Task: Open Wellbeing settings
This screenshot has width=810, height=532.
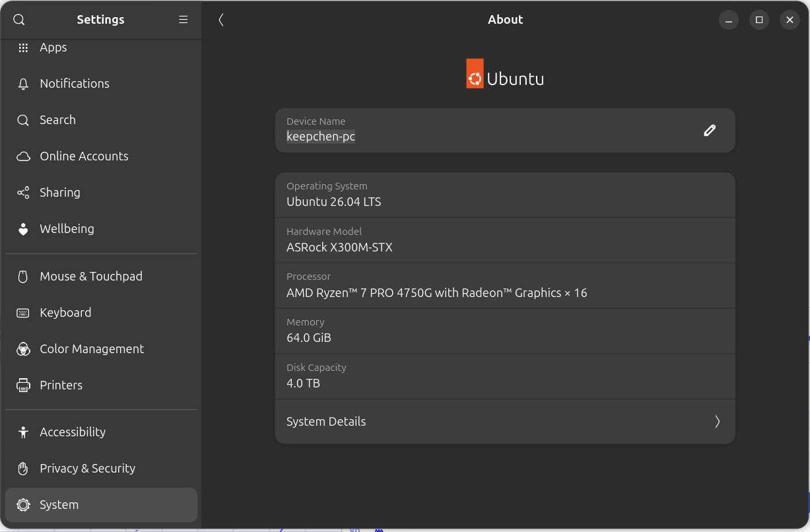Action: (x=101, y=229)
